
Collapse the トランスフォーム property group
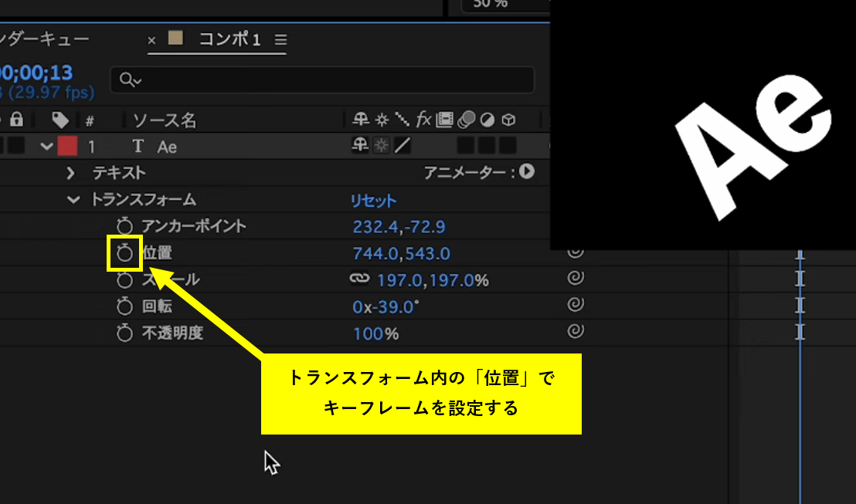[x=73, y=199]
